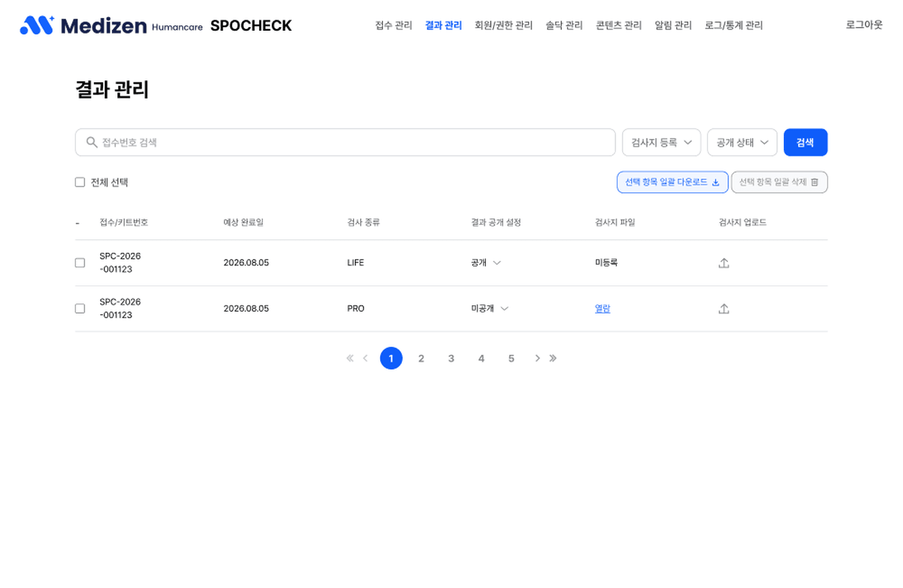Screen dimensions: 903x588
Task: Click the upload icon in the LIFE row
Action: 724,263
